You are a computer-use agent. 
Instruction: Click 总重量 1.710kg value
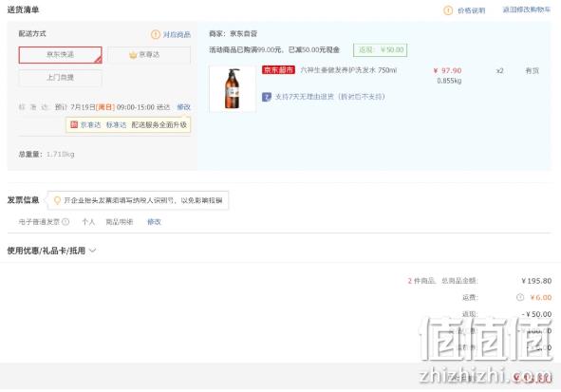(x=61, y=154)
